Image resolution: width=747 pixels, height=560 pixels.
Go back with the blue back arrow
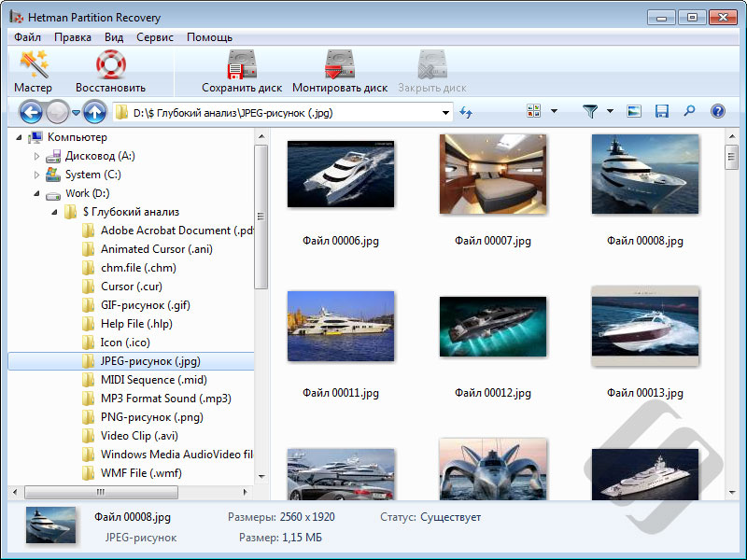pyautogui.click(x=31, y=113)
